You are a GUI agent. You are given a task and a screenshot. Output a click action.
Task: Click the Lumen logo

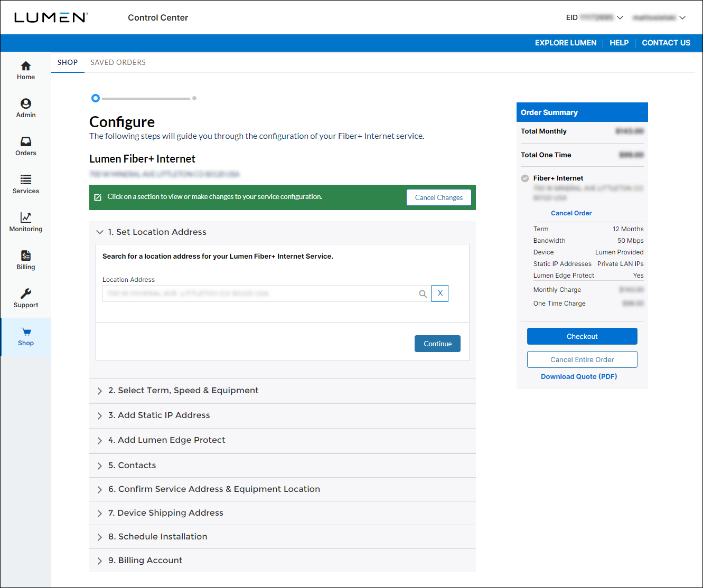point(51,17)
